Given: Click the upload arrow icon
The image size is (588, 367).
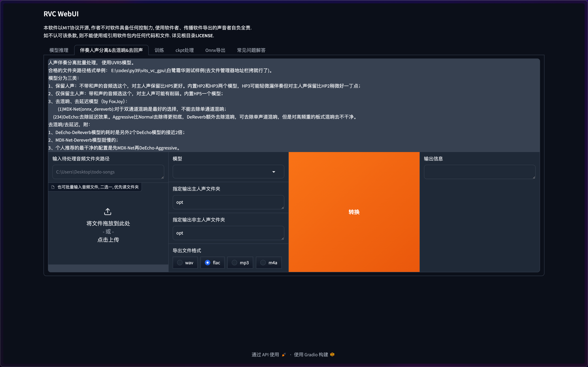Looking at the screenshot, I should pyautogui.click(x=108, y=212).
